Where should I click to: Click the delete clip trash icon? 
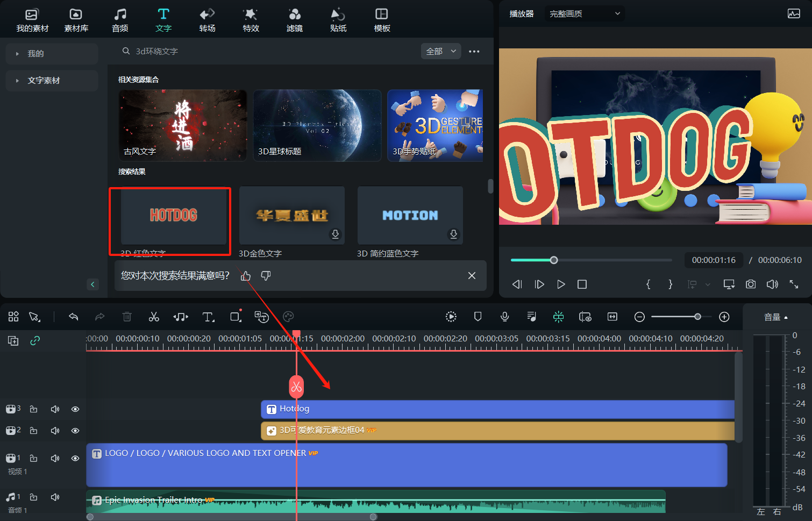(x=127, y=317)
